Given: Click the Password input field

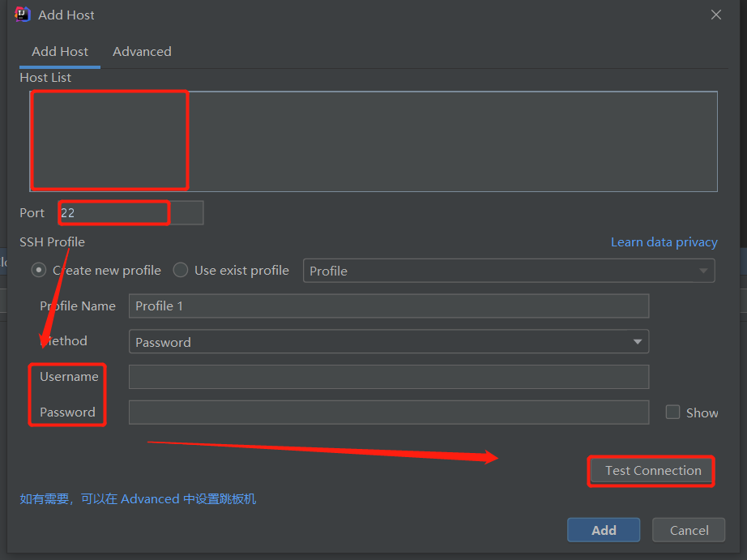Looking at the screenshot, I should pos(389,413).
